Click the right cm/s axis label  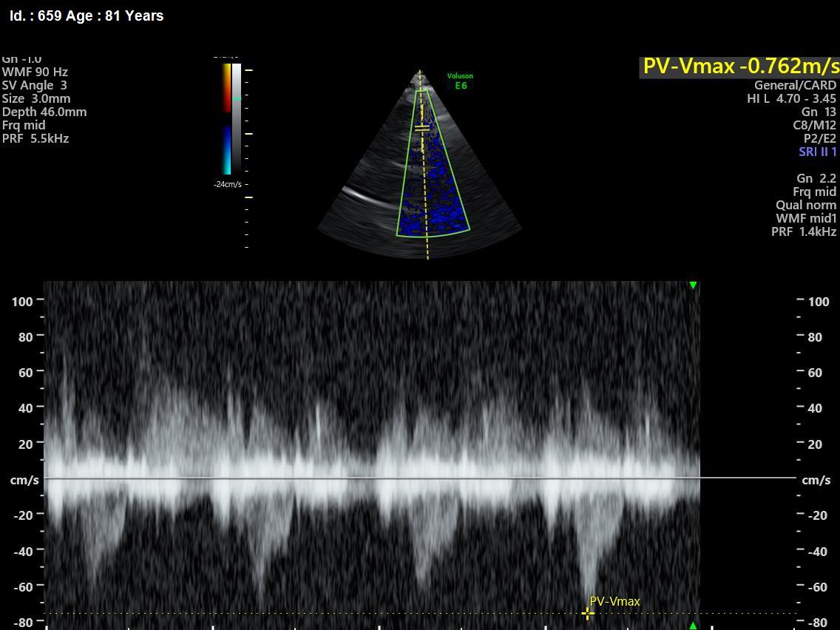[816, 481]
